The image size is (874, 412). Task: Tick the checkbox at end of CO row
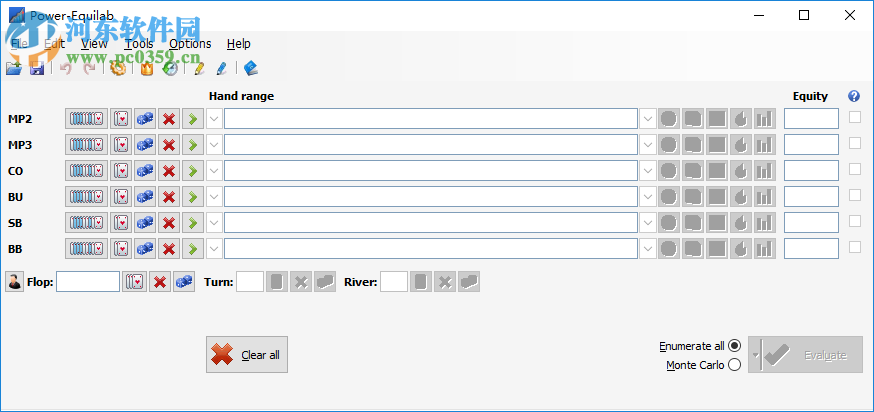click(854, 169)
